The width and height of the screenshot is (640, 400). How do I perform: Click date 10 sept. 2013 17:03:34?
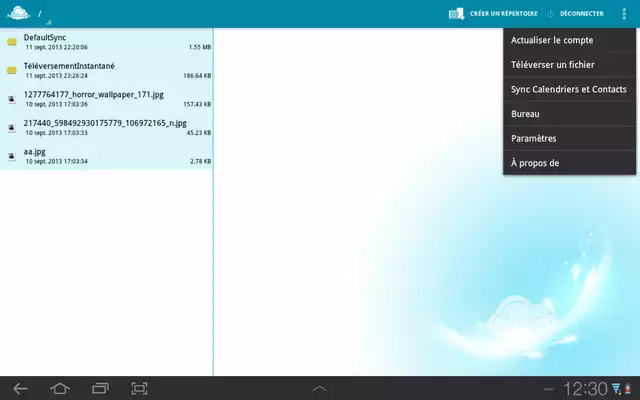click(x=57, y=162)
